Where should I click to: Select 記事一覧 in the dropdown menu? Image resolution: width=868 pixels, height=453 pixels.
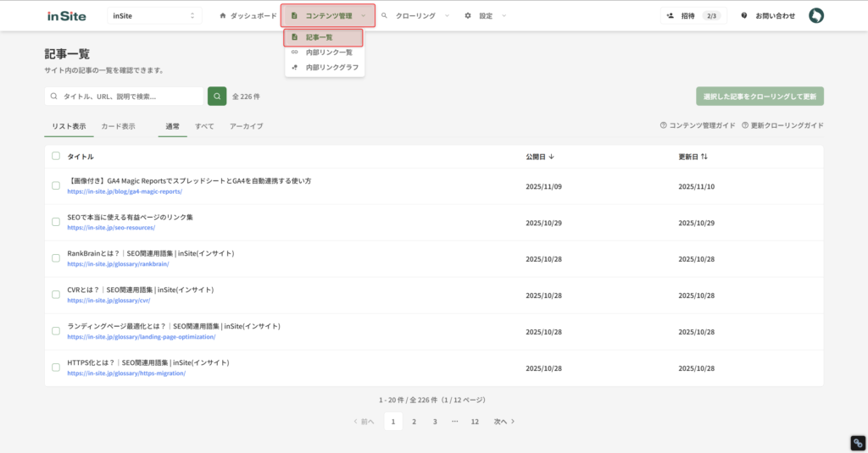(x=324, y=37)
